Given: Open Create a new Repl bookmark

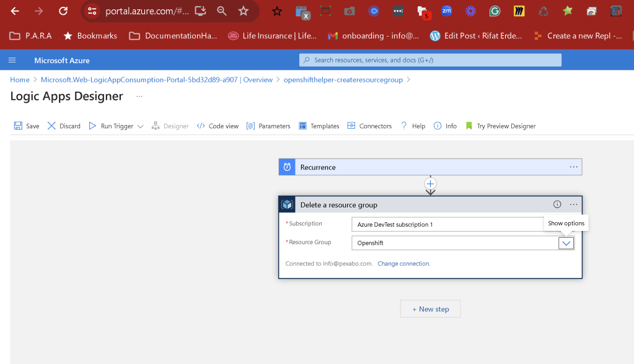Looking at the screenshot, I should [578, 36].
